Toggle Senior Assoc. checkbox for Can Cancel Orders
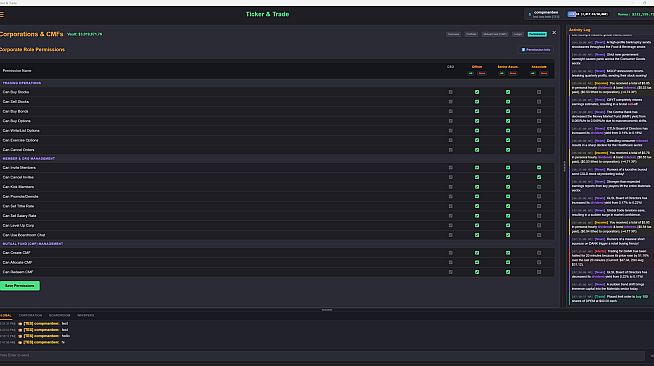Image resolution: width=654 pixels, height=366 pixels. click(x=508, y=150)
